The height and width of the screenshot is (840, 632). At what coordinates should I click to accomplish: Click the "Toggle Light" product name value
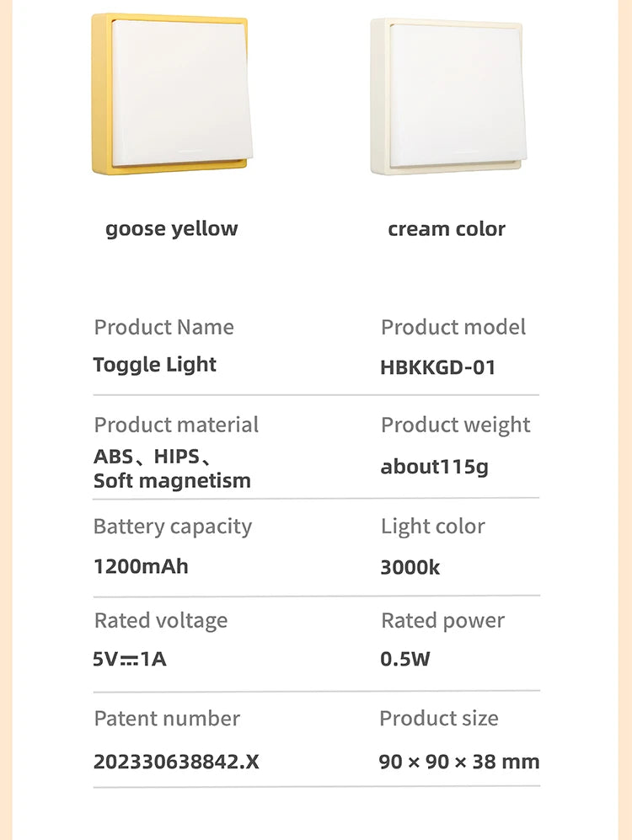[x=155, y=365]
